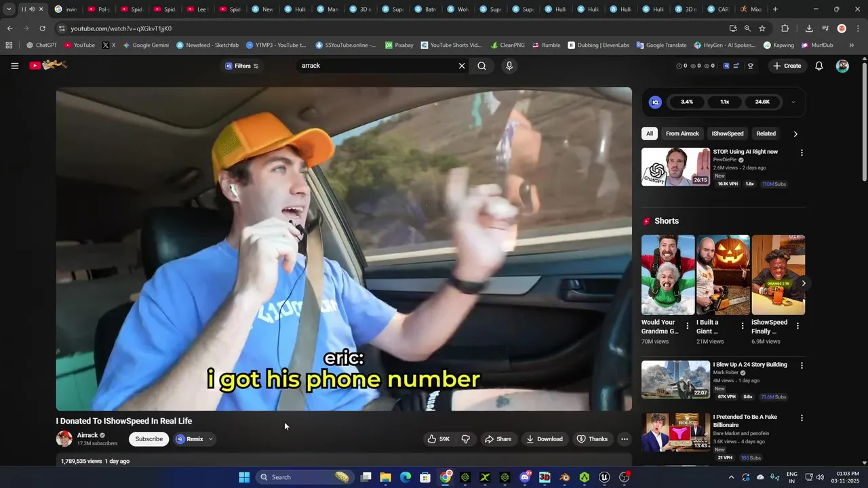Select the Related chip
The image size is (868, 488).
pos(766,134)
